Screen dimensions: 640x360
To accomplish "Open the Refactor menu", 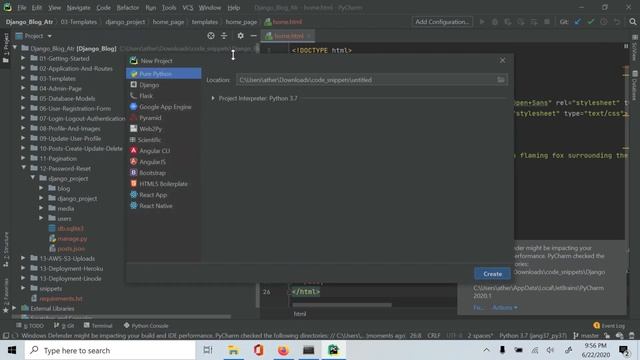I will pos(128,7).
